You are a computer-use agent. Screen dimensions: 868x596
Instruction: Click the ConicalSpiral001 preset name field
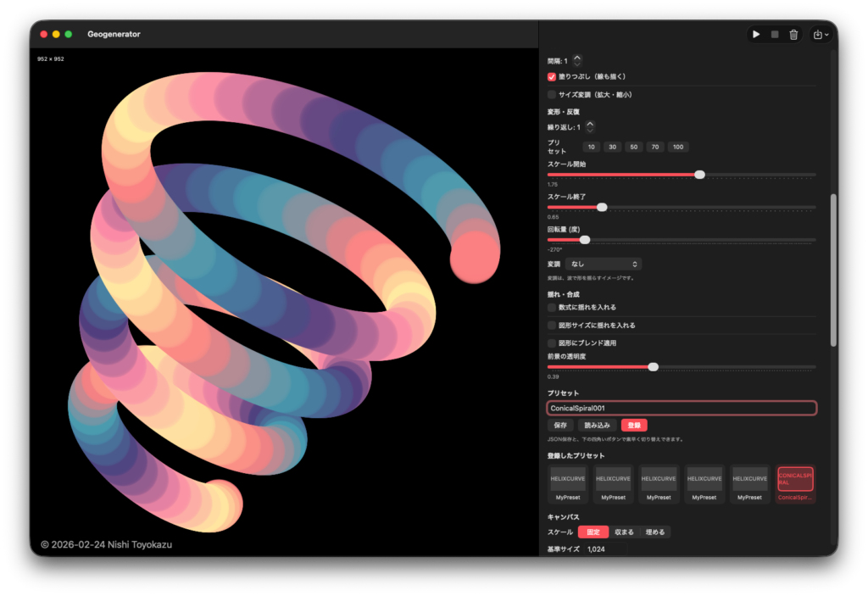tap(682, 409)
